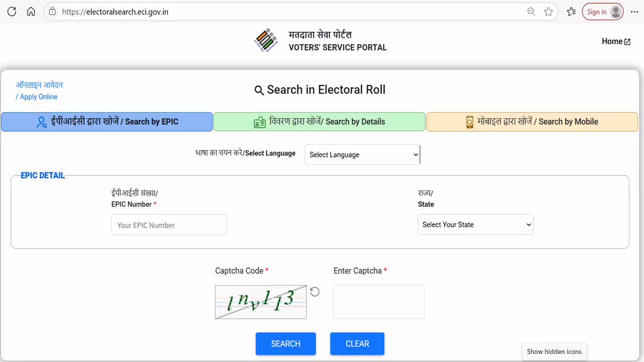The image size is (644, 362).
Task: Reload the page using the browser refresh icon
Action: tap(11, 11)
